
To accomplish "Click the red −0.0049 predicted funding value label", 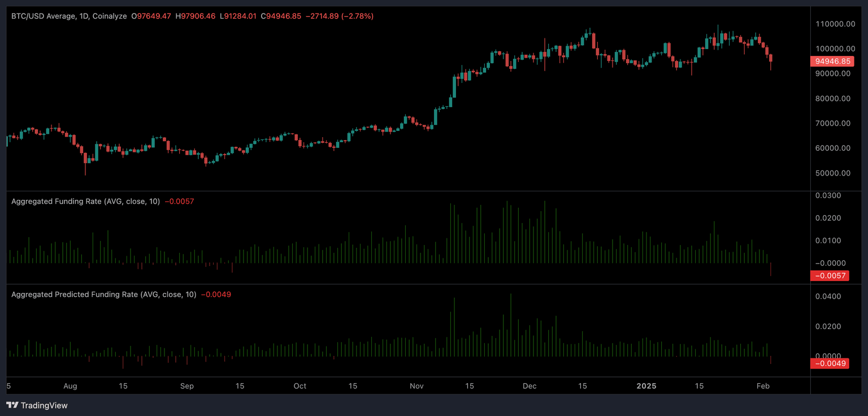I will (830, 364).
